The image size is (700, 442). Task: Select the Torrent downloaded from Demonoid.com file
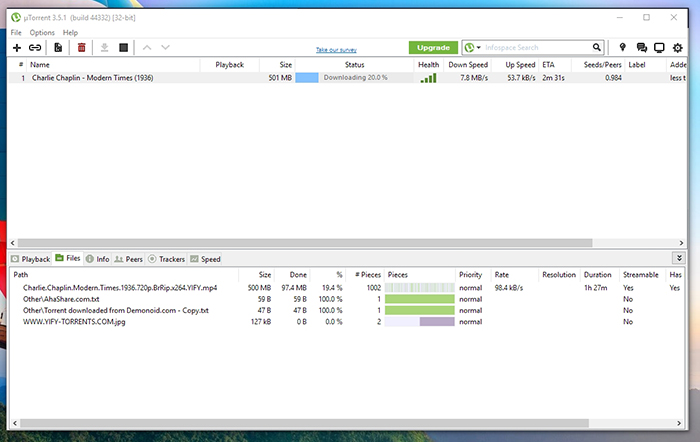pyautogui.click(x=347, y=310)
